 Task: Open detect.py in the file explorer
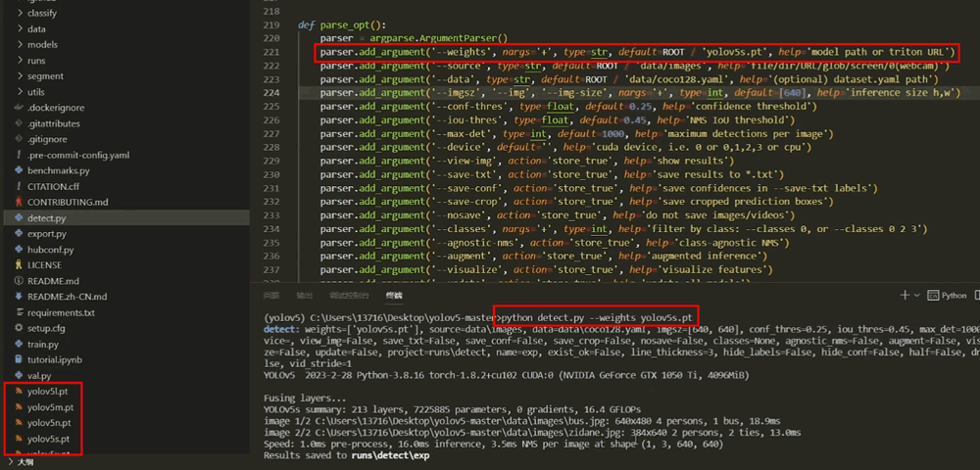46,217
